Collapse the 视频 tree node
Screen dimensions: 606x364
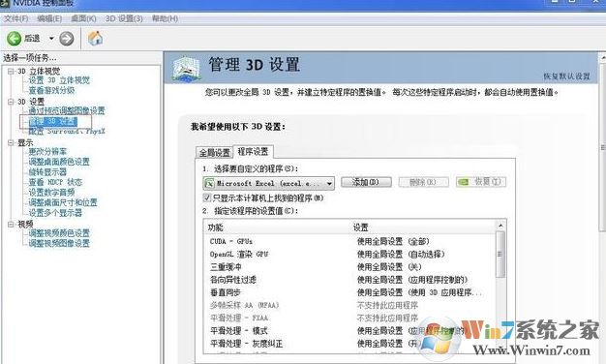(x=11, y=225)
